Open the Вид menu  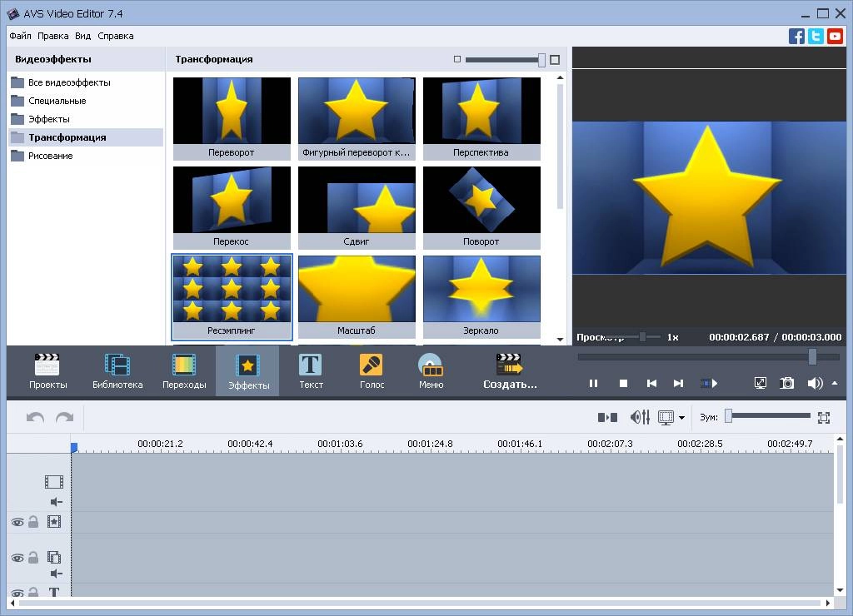(82, 36)
